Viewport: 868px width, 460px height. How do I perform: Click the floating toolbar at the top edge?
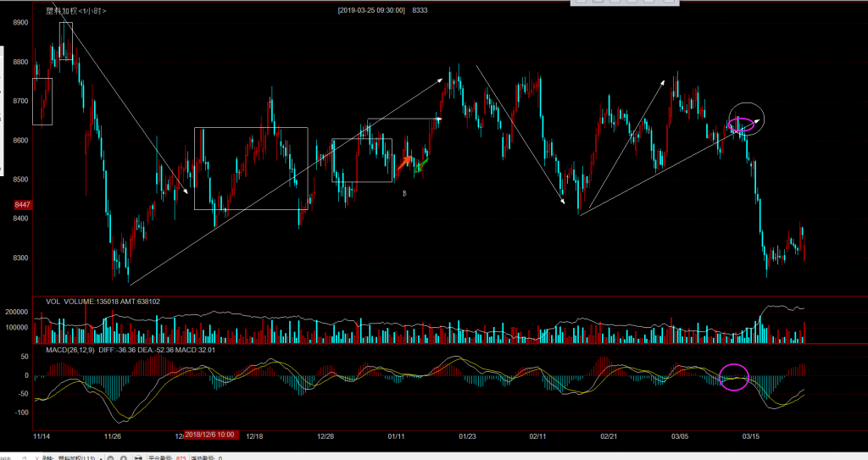tap(626, 3)
